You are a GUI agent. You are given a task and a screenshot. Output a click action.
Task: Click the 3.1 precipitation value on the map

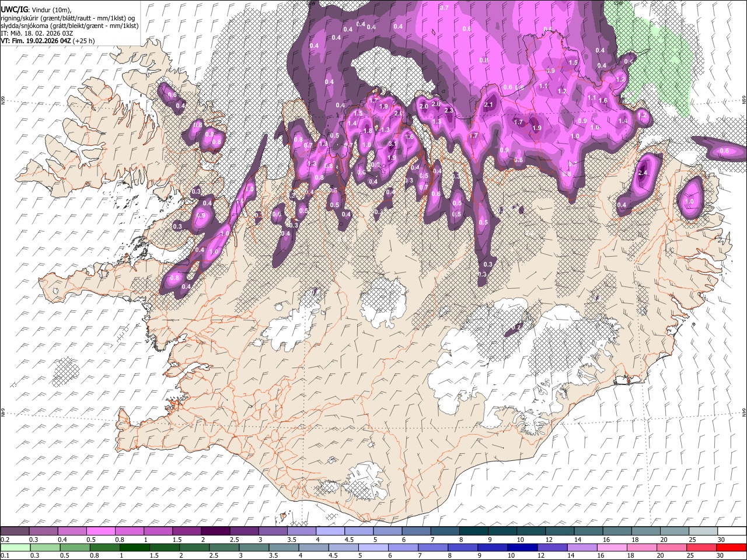click(392, 143)
